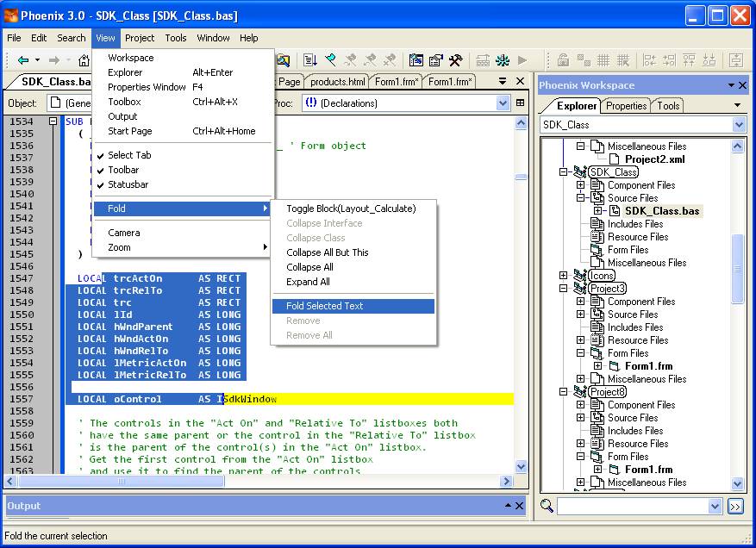Image resolution: width=756 pixels, height=548 pixels.
Task: Open the workspace tabs overflow arrow
Action: [737, 105]
